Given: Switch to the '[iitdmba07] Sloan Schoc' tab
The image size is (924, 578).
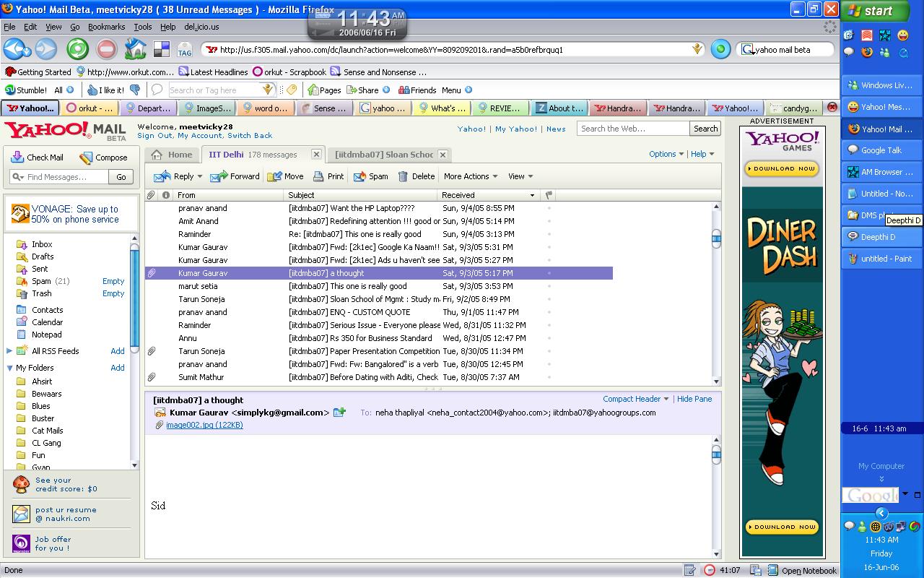Looking at the screenshot, I should coord(390,155).
